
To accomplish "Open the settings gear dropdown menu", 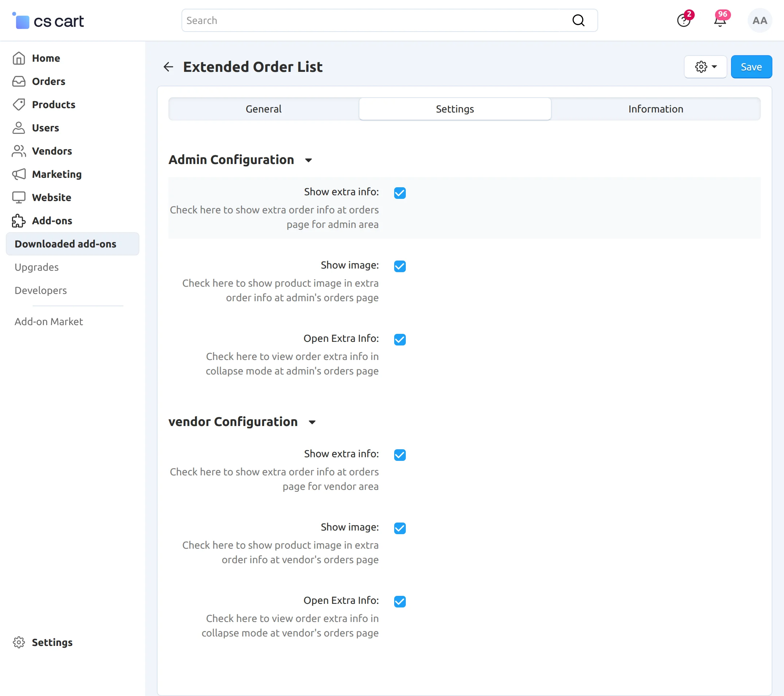I will tap(705, 66).
